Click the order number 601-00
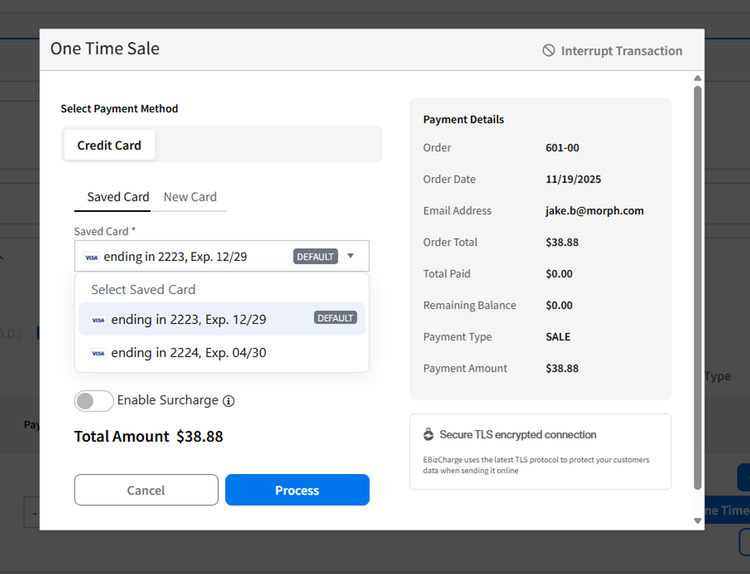 click(562, 148)
